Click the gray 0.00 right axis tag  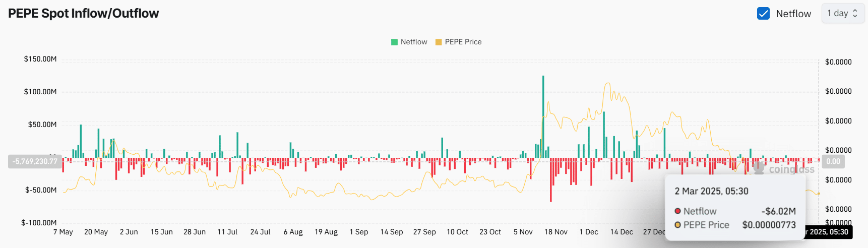pos(833,161)
